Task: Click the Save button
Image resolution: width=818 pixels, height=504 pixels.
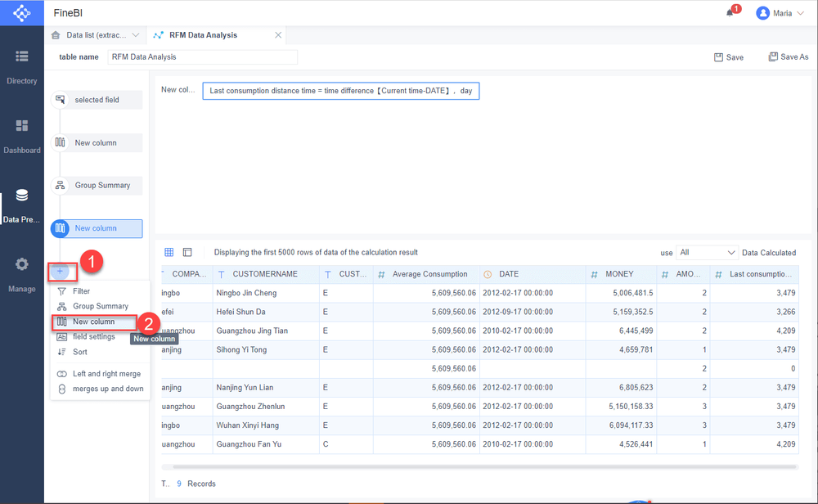Action: pos(729,57)
